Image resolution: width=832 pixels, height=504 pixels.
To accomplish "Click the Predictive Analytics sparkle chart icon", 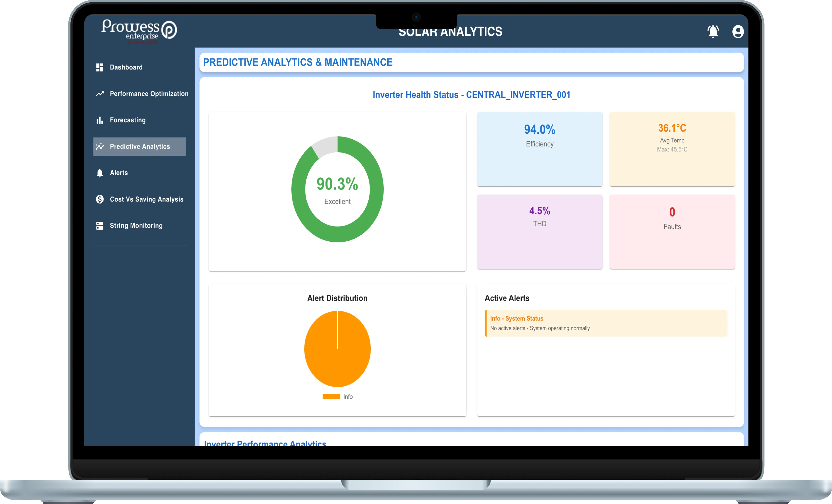I will coord(100,146).
